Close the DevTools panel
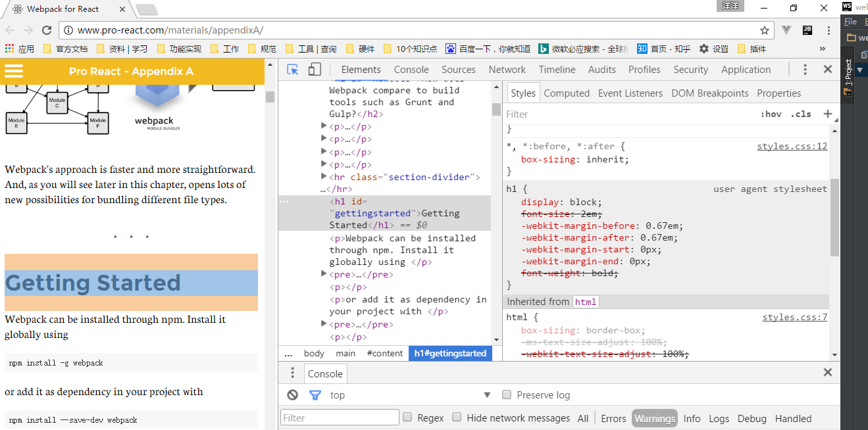 (828, 69)
